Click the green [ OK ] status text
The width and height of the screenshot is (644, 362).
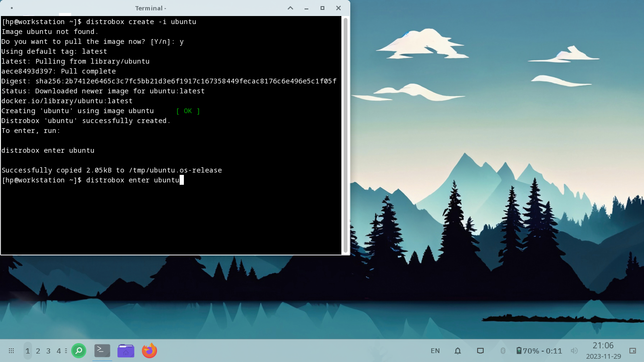coord(188,111)
